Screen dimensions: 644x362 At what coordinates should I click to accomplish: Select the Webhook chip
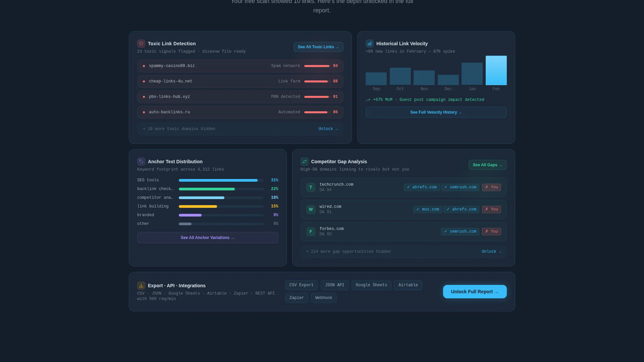(324, 298)
